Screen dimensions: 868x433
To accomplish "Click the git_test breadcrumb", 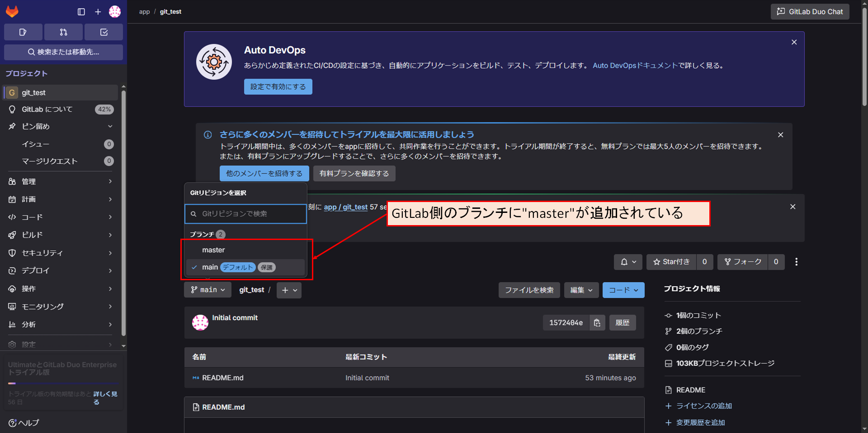I will coord(170,12).
